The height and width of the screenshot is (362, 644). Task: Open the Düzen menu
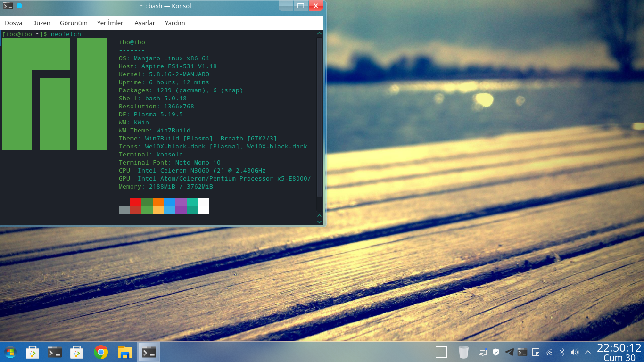pyautogui.click(x=41, y=23)
